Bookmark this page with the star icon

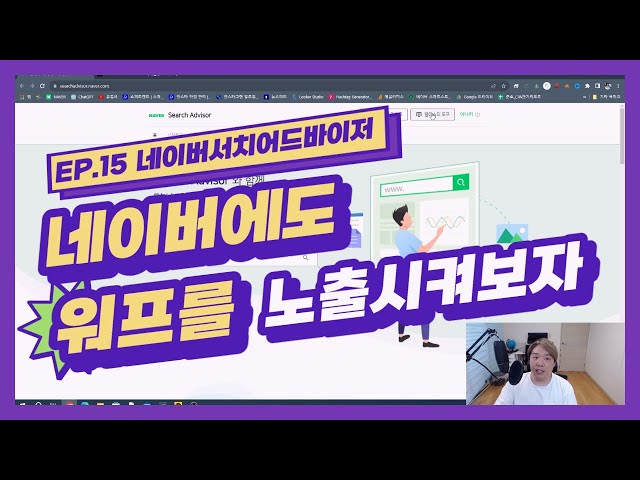504,86
